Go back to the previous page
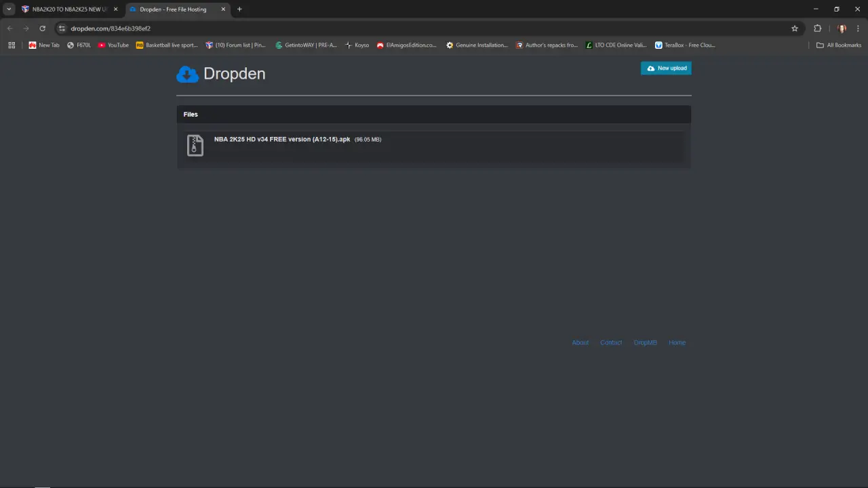Image resolution: width=868 pixels, height=488 pixels. click(x=9, y=28)
